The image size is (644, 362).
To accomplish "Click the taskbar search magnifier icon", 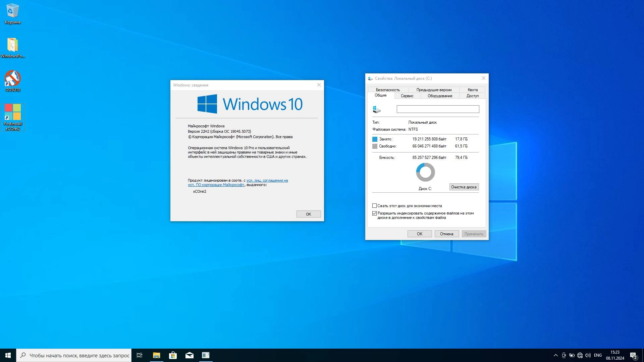I will tap(23, 355).
